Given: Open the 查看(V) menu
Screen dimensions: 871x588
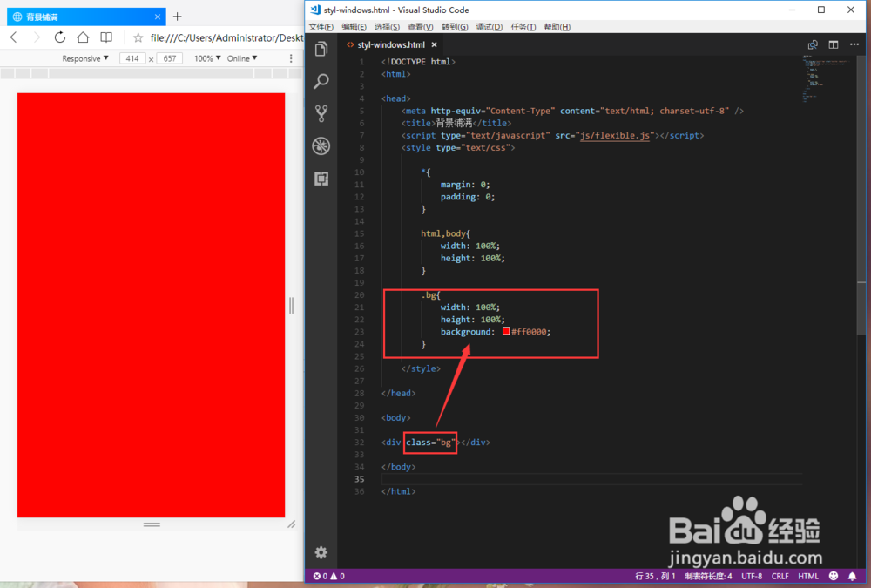Looking at the screenshot, I should [x=421, y=27].
